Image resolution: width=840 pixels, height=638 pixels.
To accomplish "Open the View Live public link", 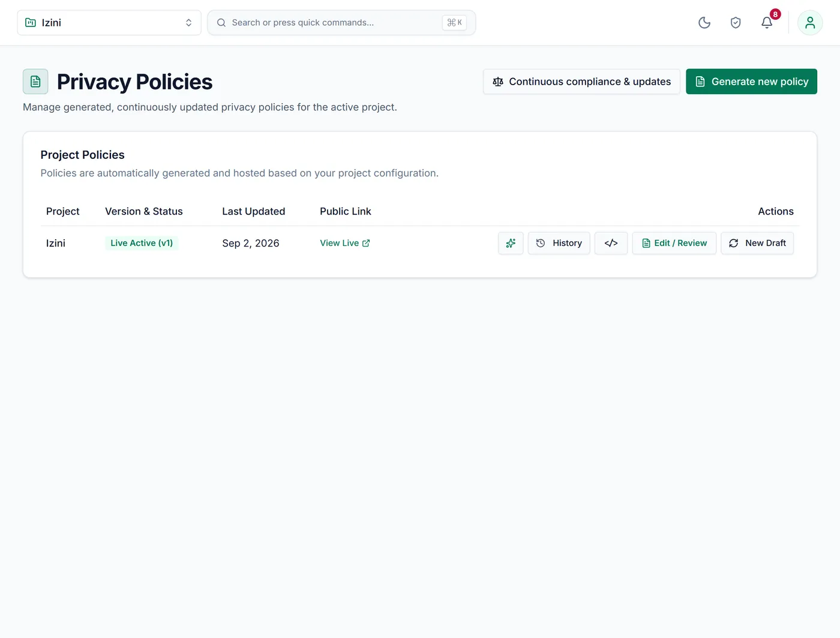I will (x=345, y=243).
